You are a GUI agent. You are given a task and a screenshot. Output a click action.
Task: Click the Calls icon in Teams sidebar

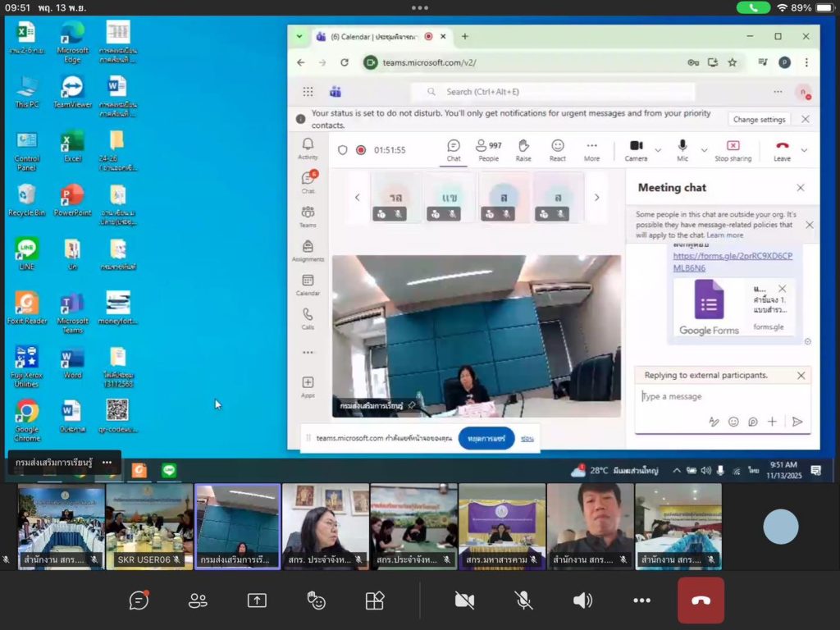308,318
